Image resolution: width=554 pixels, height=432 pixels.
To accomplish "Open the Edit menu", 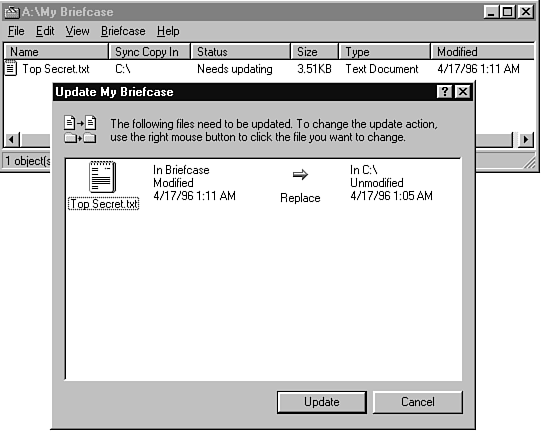I will (45, 31).
